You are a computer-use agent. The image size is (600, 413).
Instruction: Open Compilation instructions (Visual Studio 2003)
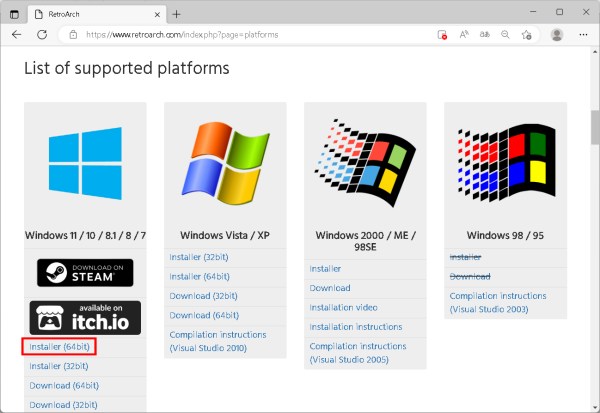(x=498, y=302)
